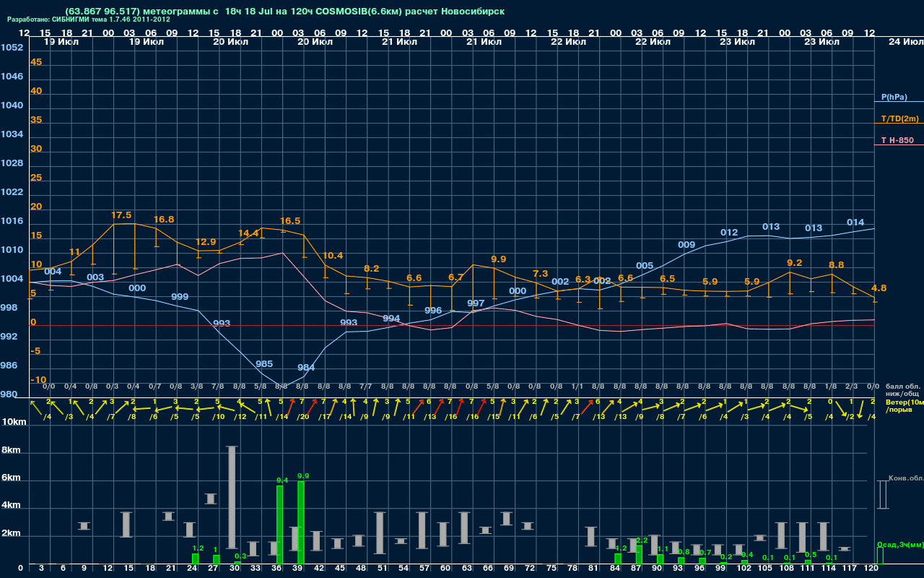Click the 8.8 temperature value

coord(836,265)
